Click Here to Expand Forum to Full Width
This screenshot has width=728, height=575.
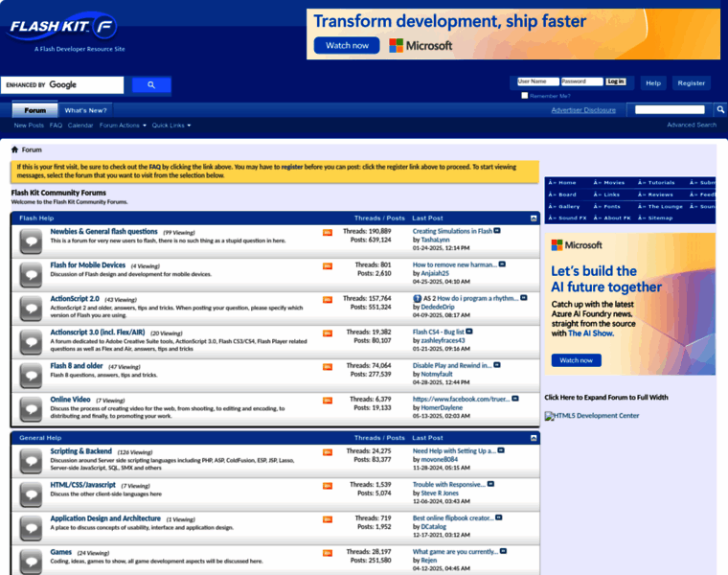click(x=606, y=398)
